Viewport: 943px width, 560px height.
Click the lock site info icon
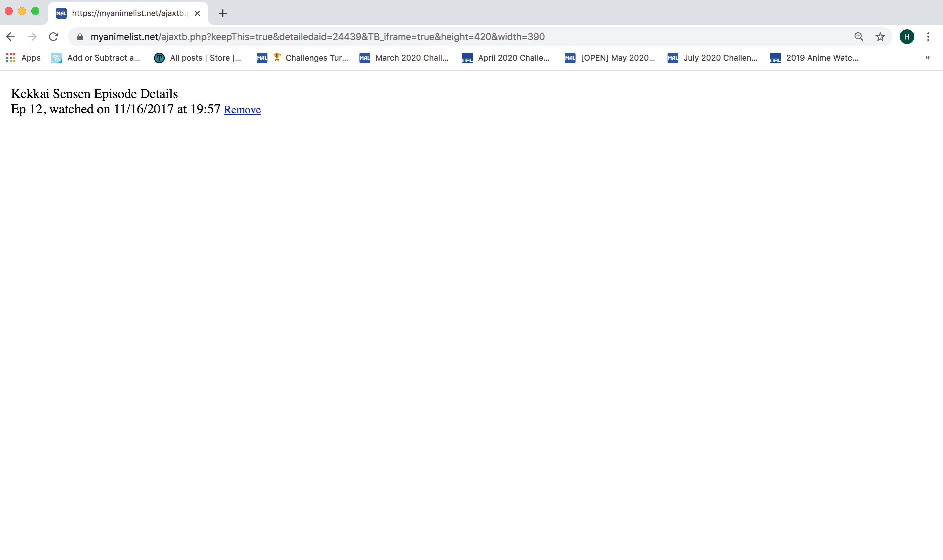[x=80, y=37]
